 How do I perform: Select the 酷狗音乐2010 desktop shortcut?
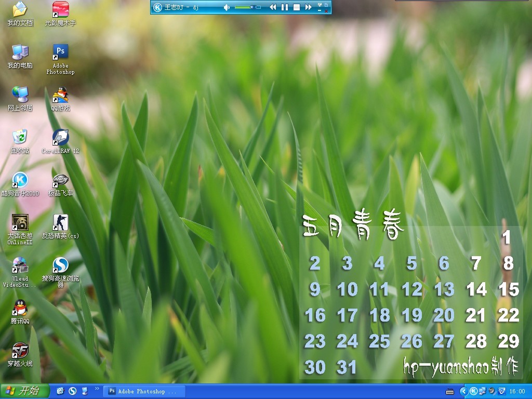coord(20,180)
